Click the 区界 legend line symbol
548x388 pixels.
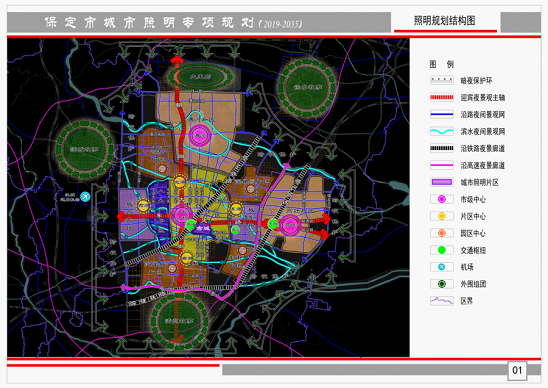click(442, 301)
